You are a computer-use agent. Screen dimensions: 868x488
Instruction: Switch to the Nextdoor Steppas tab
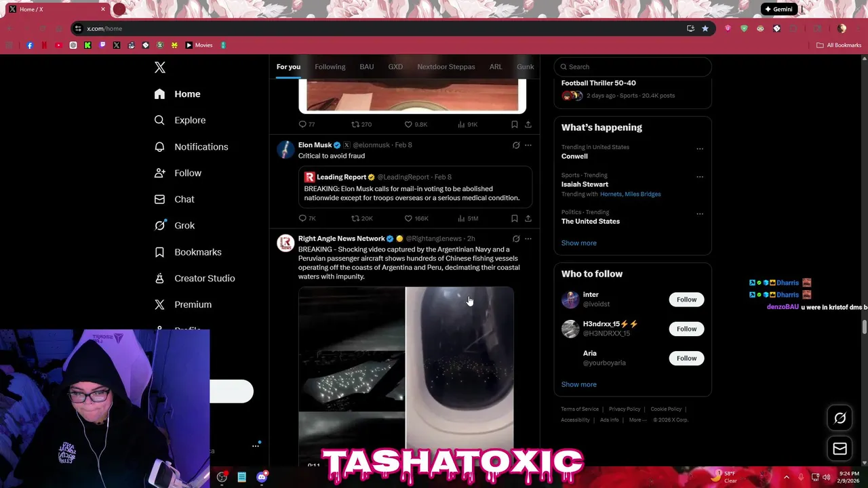446,66
